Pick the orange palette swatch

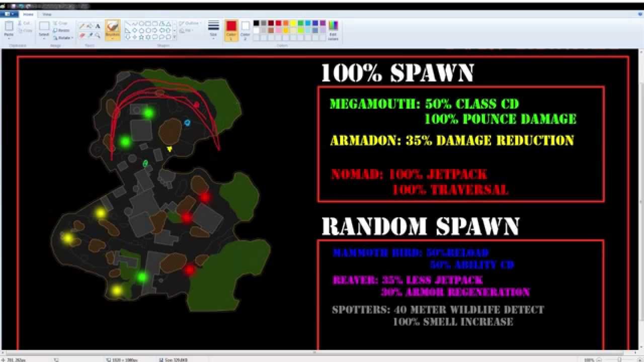click(286, 23)
